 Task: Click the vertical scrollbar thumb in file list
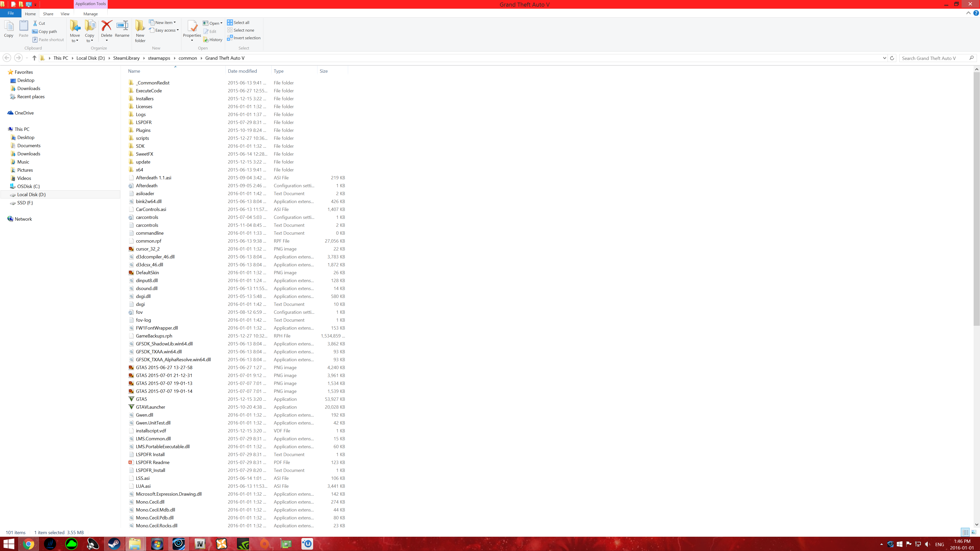click(976, 198)
